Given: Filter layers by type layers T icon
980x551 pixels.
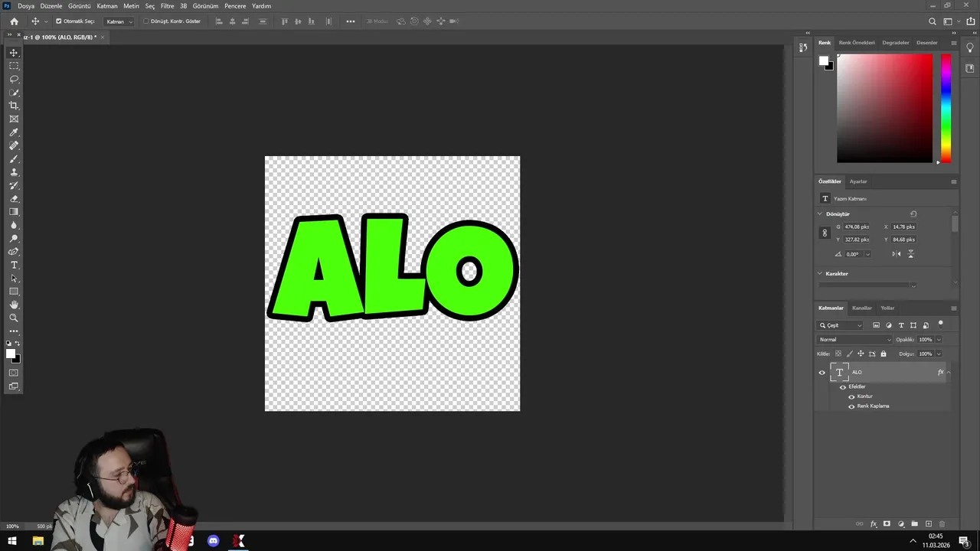Looking at the screenshot, I should click(x=901, y=325).
